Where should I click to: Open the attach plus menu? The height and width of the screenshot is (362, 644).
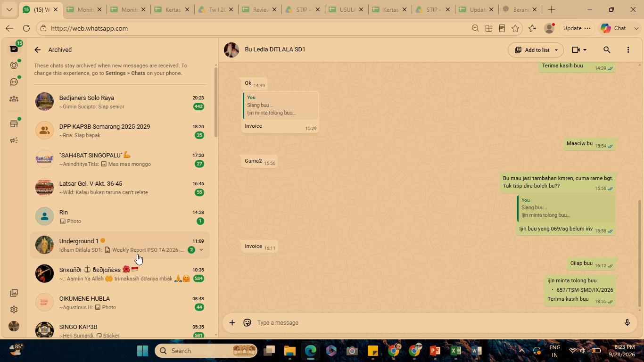pyautogui.click(x=232, y=323)
